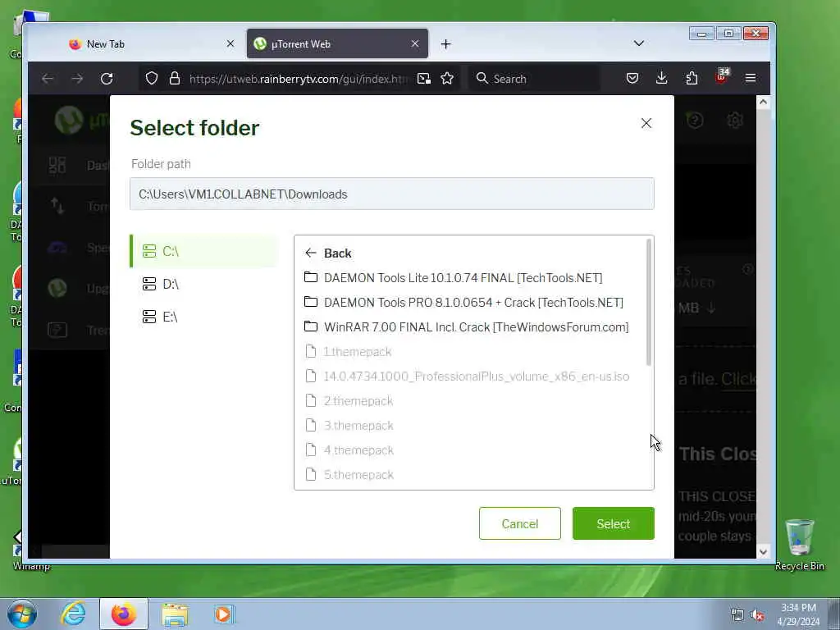Open the Downloads panel
Viewport: 840px width, 630px height.
coord(662,78)
